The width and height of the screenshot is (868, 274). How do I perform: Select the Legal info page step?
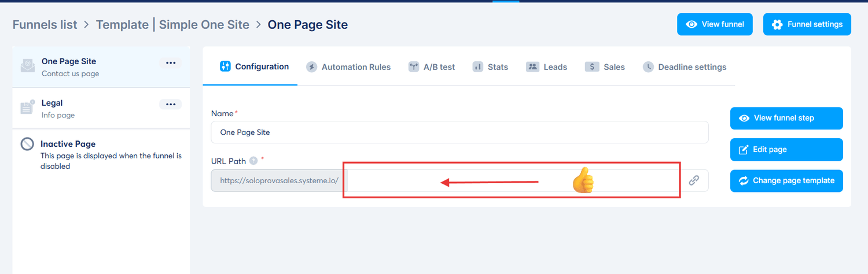[101, 108]
